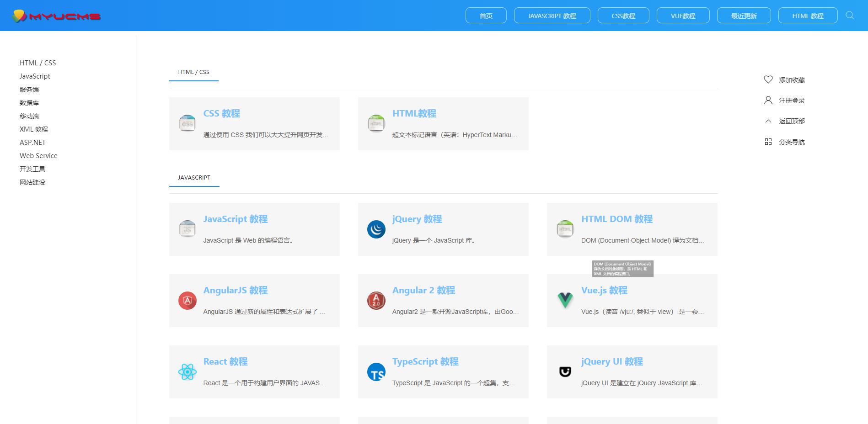Click 注册登录 link
Viewport: 868px width, 424px height.
(x=792, y=101)
